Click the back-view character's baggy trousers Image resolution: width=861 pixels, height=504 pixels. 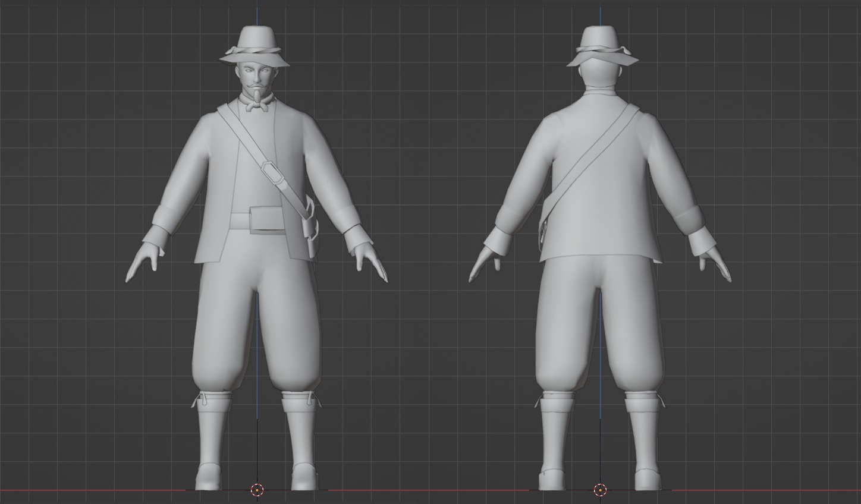[x=599, y=323]
